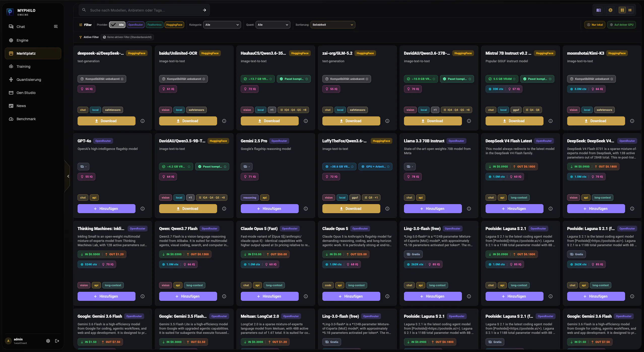This screenshot has height=352, width=644.
Task: Open Marktplatz in the sidebar
Action: [33, 53]
